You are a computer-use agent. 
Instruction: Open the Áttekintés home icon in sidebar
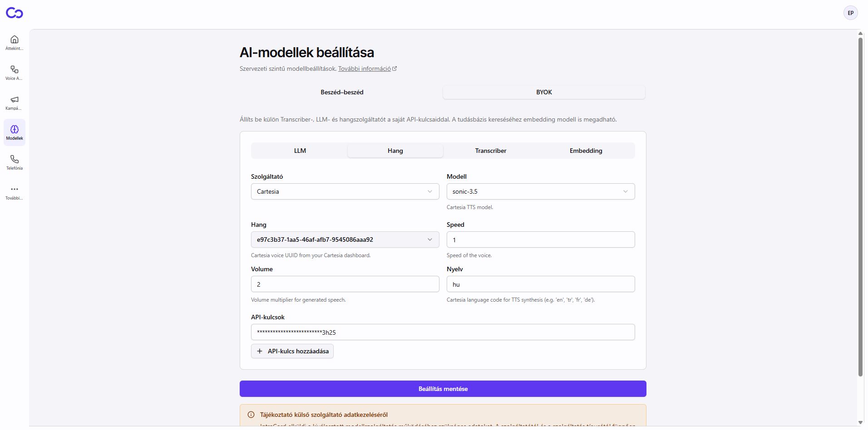15,39
